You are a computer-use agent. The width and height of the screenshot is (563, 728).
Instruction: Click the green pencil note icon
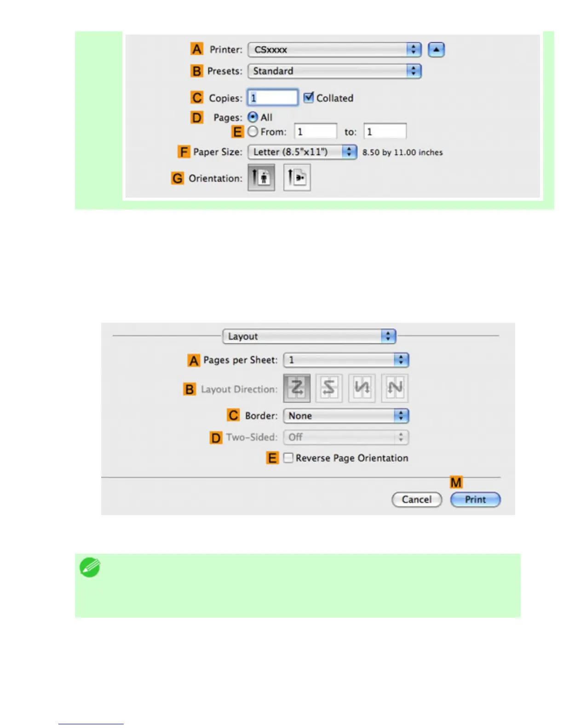tap(90, 567)
